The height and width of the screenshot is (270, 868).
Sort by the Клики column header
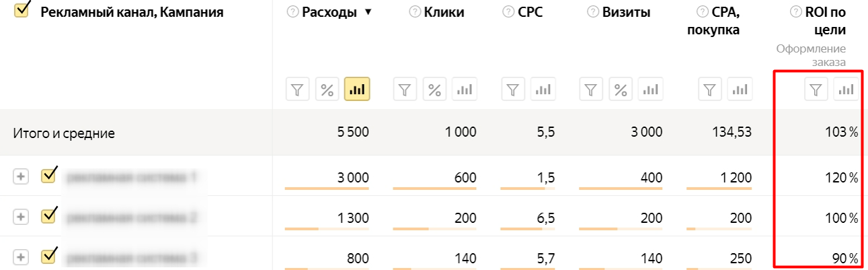(444, 12)
